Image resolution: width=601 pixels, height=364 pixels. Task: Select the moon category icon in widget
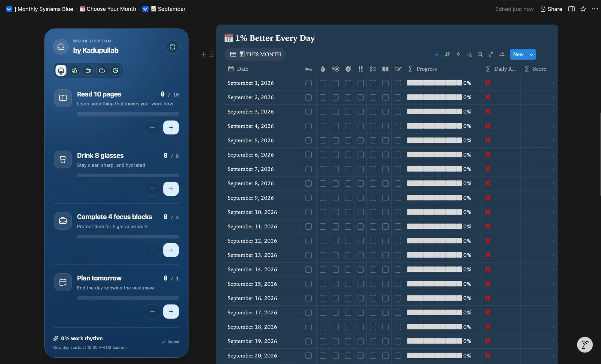(x=115, y=70)
